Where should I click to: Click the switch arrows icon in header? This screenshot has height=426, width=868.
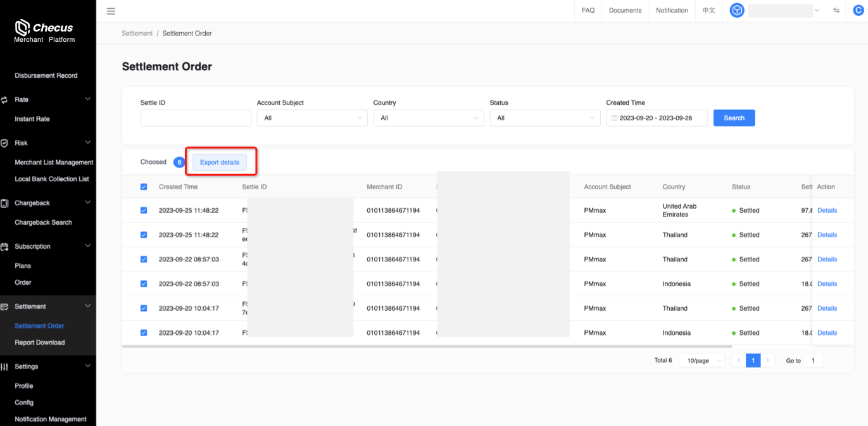click(836, 11)
